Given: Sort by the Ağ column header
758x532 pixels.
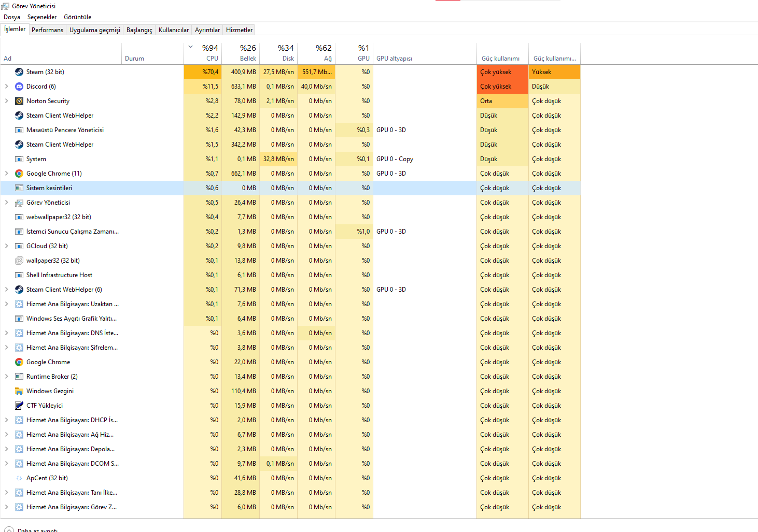Looking at the screenshot, I should click(316, 53).
